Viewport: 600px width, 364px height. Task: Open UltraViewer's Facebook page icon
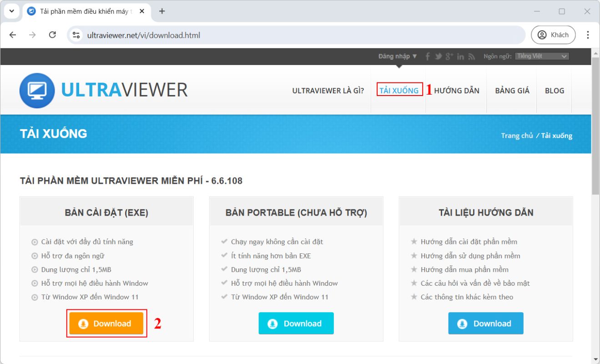coord(427,56)
